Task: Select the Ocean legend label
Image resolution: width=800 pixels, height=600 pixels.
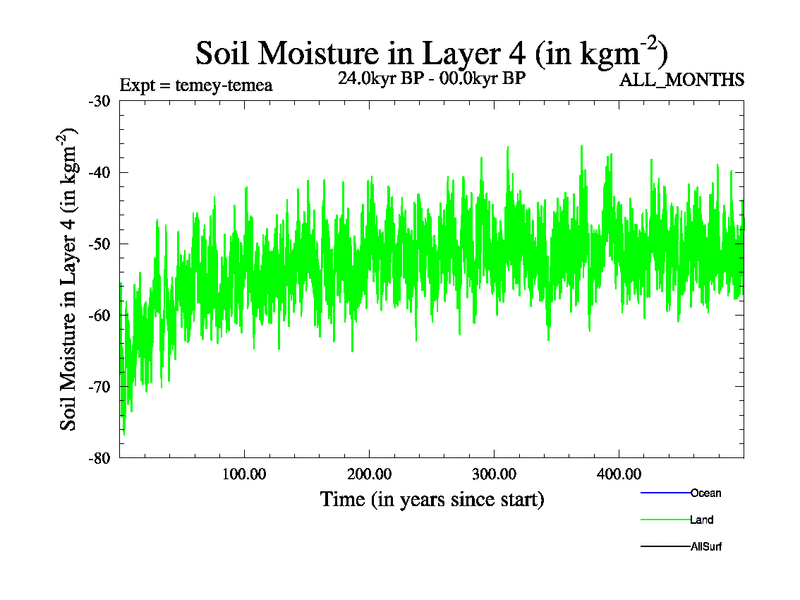Action: pyautogui.click(x=705, y=493)
